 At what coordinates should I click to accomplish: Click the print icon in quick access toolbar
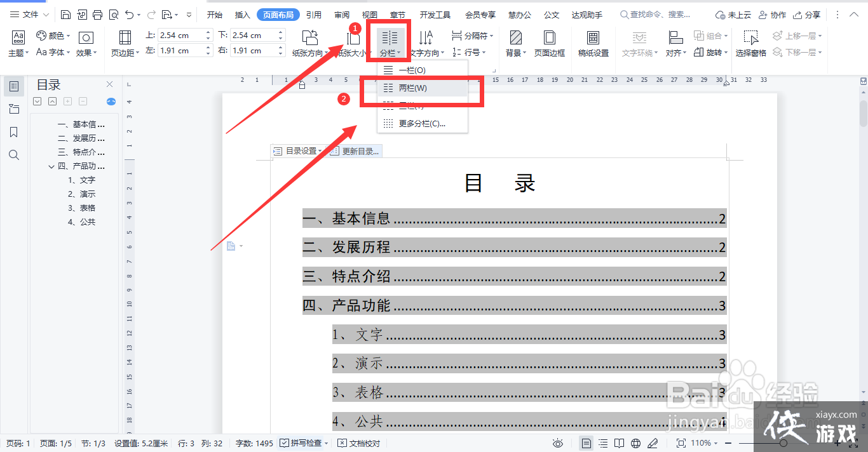coord(97,15)
